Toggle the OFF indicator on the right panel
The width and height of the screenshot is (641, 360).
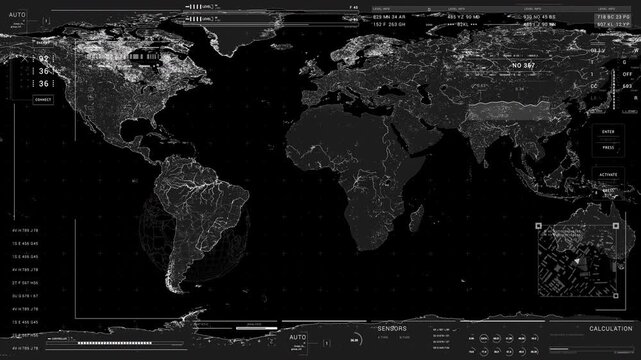(627, 74)
